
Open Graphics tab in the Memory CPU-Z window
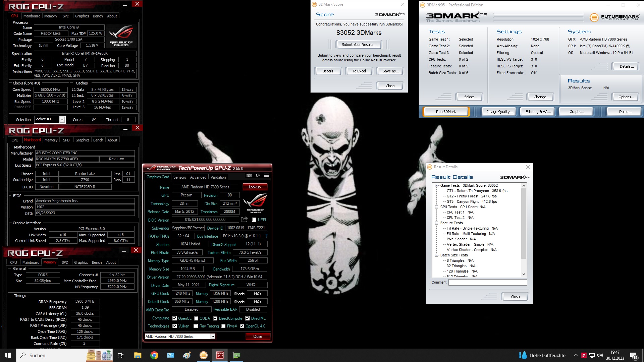coord(81,262)
